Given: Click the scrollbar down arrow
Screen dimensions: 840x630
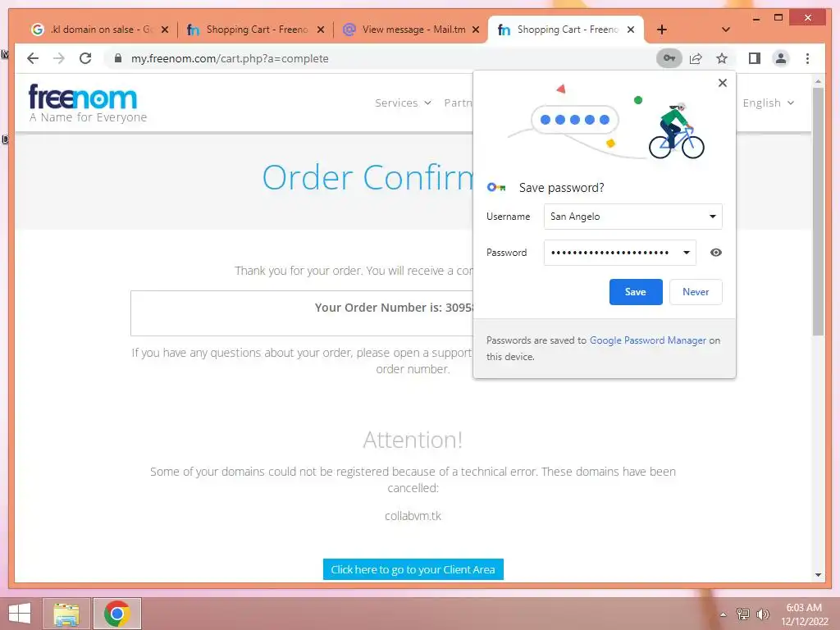Looking at the screenshot, I should point(818,575).
